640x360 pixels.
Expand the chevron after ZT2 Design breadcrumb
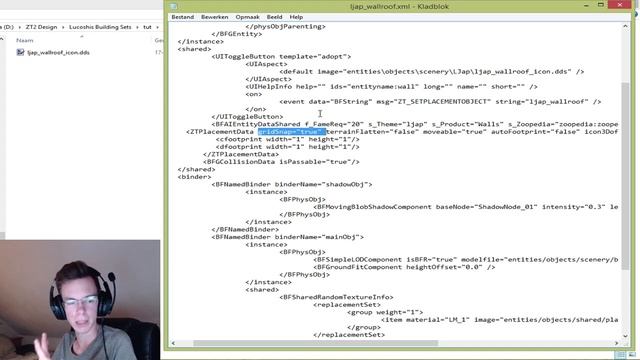(x=63, y=27)
